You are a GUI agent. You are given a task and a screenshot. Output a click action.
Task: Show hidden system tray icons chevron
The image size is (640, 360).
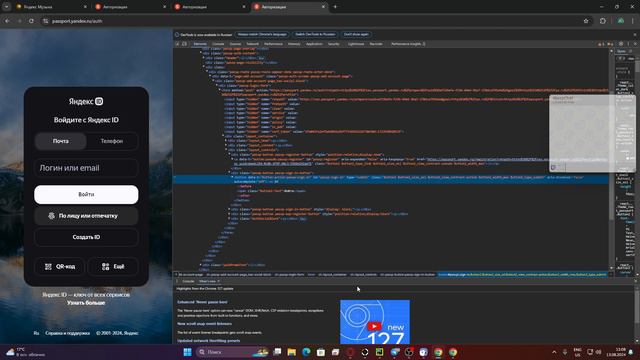[x=554, y=352]
